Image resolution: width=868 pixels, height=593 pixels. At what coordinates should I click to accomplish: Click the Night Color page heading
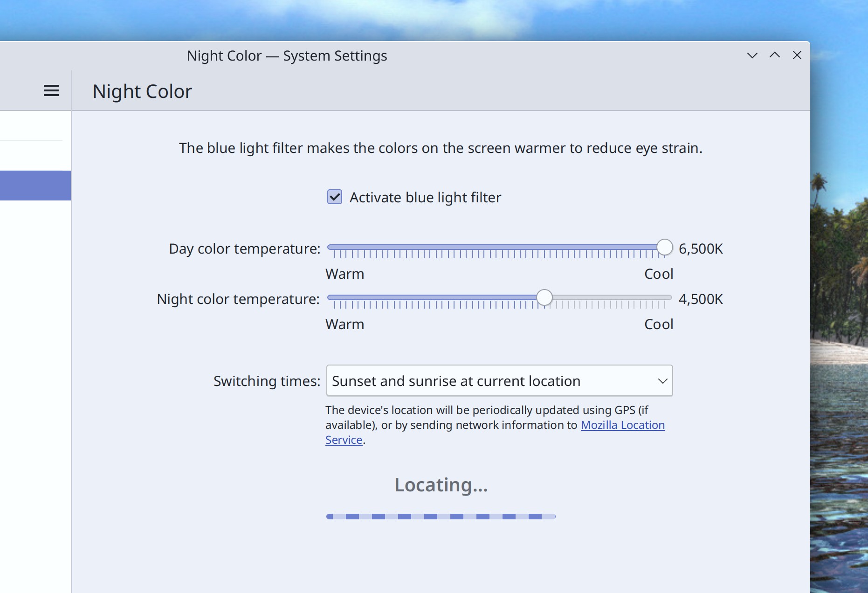[142, 91]
